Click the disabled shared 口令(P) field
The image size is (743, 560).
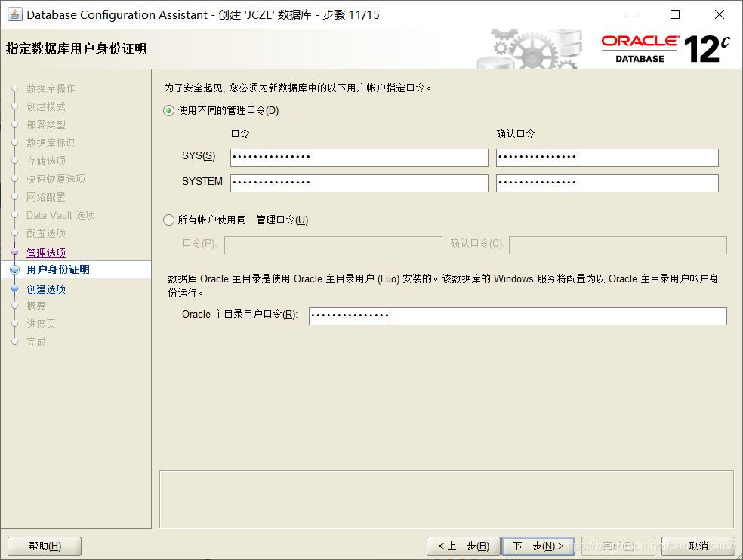[x=333, y=245]
